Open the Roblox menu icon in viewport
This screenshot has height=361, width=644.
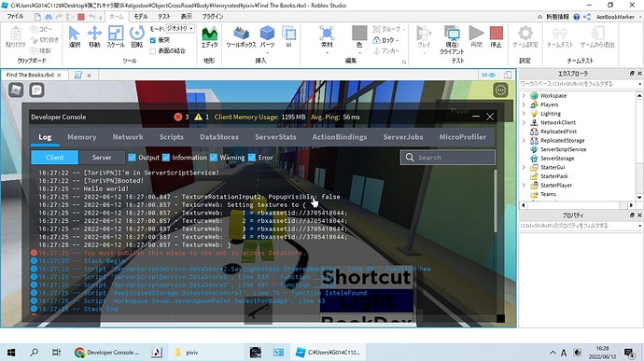[16, 90]
